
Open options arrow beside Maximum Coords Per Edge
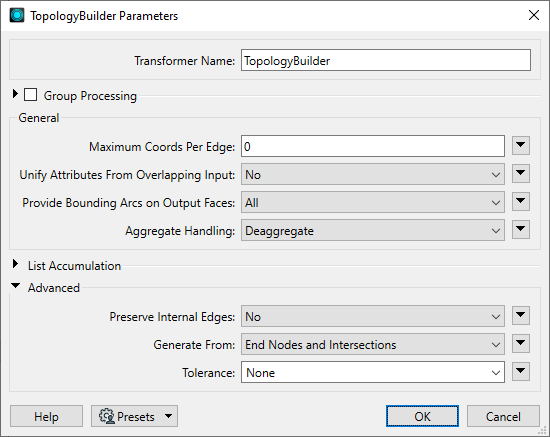click(521, 146)
